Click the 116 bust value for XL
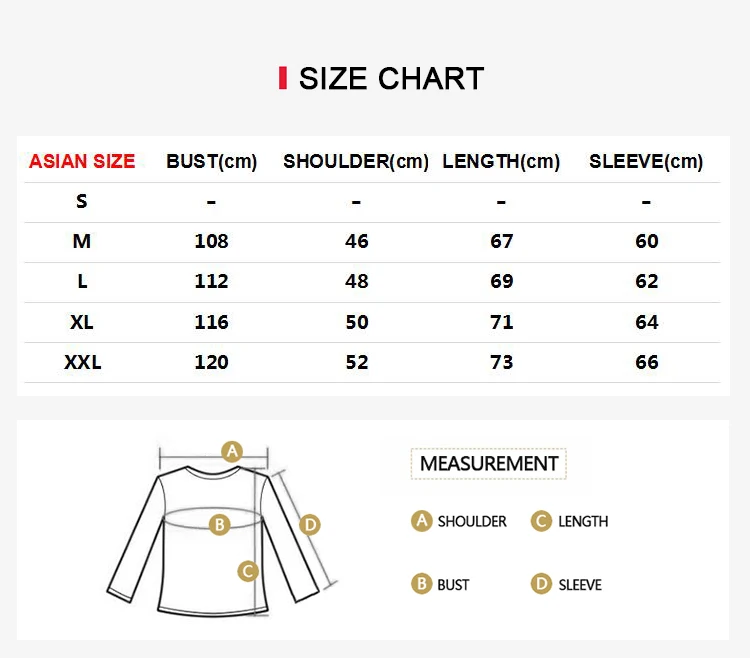This screenshot has height=658, width=750. (211, 322)
